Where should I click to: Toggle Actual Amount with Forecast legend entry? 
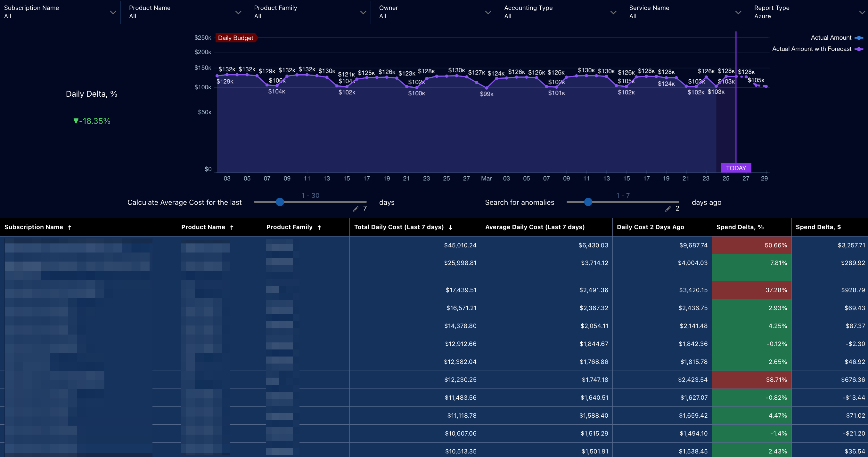point(817,49)
